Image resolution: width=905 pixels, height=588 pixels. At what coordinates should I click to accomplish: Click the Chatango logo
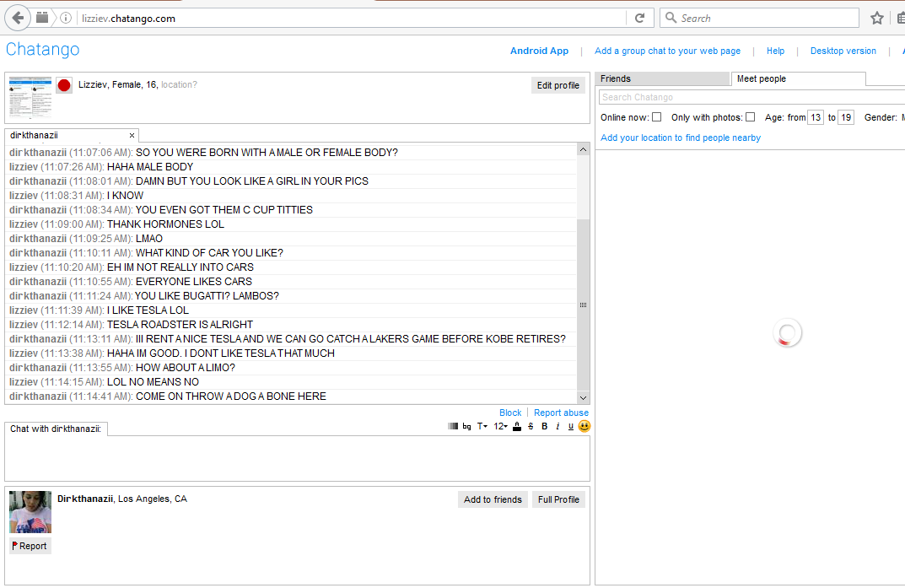point(43,50)
